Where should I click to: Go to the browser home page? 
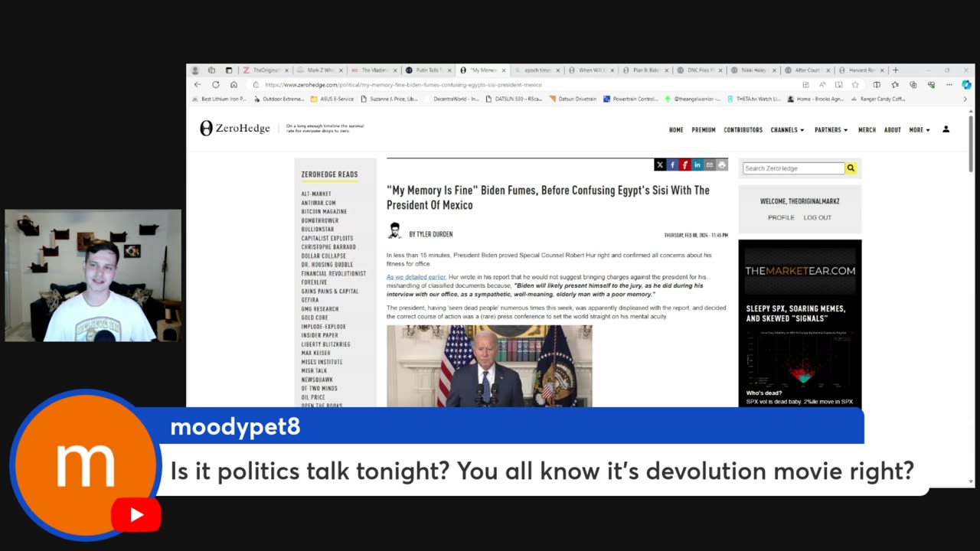pyautogui.click(x=234, y=85)
